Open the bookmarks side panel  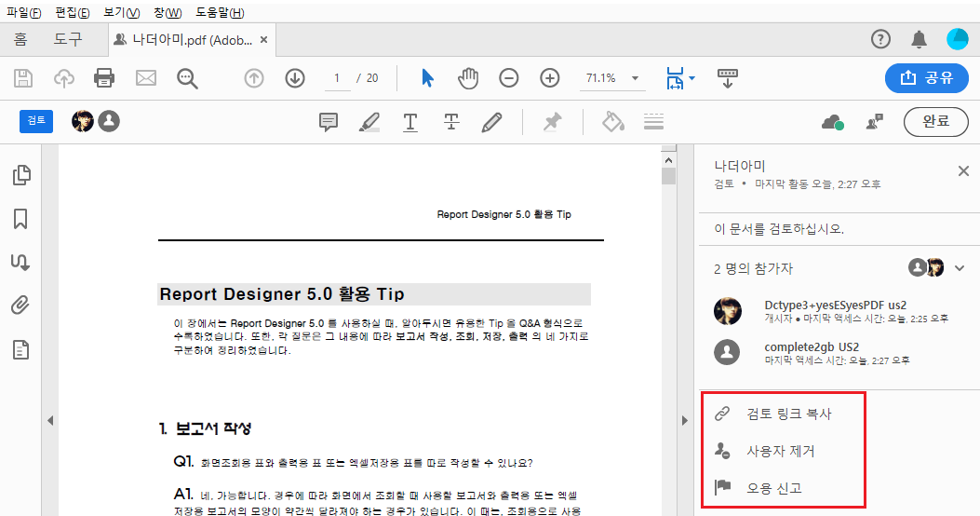[x=20, y=219]
